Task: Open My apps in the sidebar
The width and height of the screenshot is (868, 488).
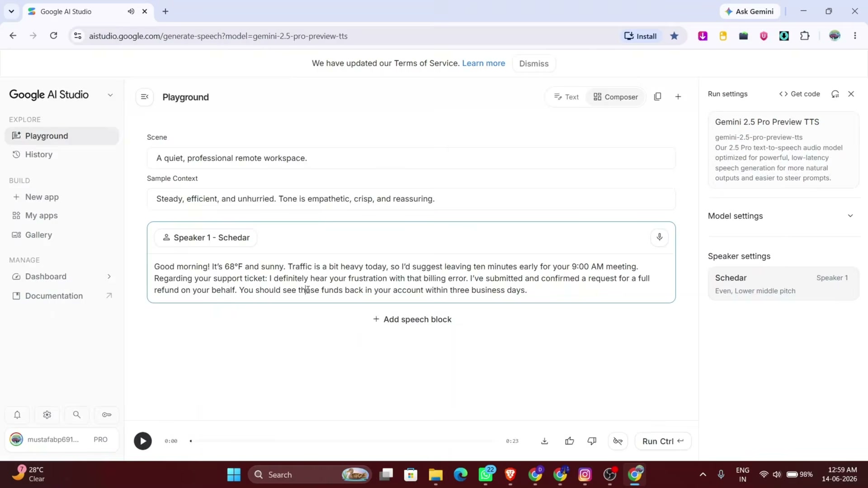Action: click(62, 216)
